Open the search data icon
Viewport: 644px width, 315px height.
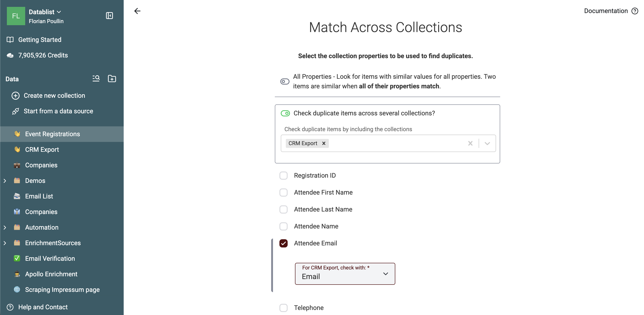[x=96, y=79]
